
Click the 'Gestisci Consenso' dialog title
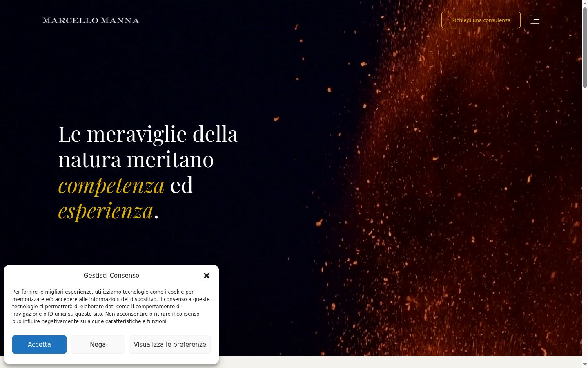[111, 275]
